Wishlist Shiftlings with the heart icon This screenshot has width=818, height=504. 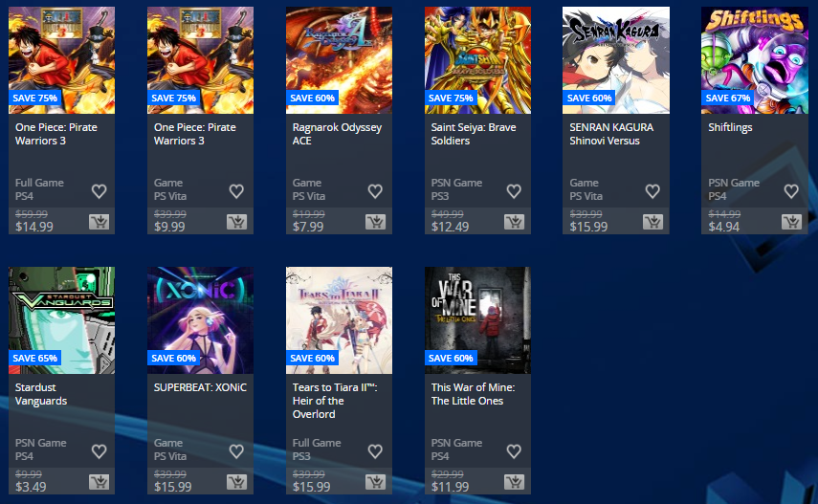pyautogui.click(x=791, y=191)
